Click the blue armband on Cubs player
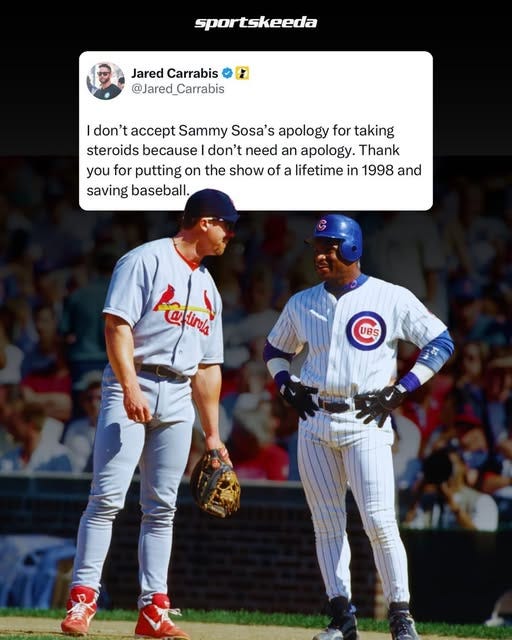The width and height of the screenshot is (512, 640). (436, 351)
